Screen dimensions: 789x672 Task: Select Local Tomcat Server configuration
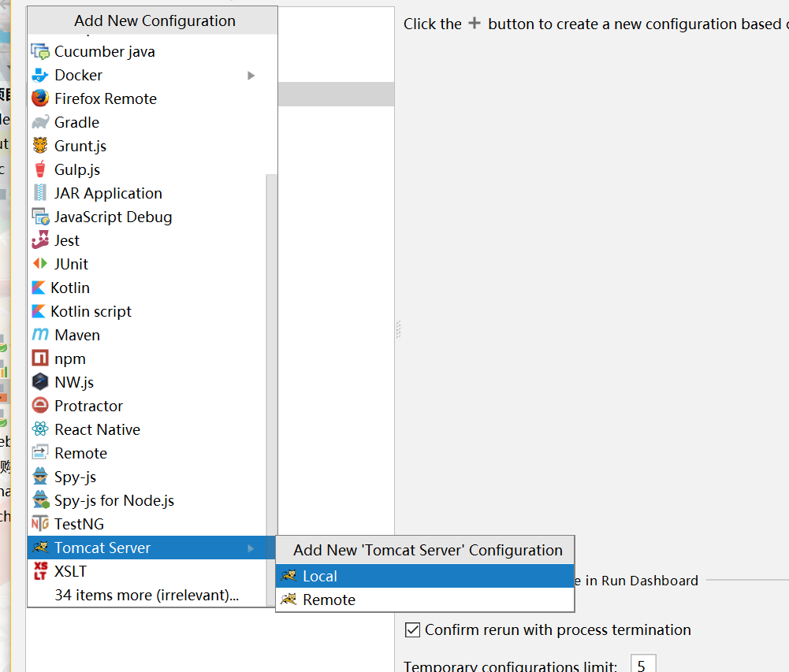tap(425, 576)
